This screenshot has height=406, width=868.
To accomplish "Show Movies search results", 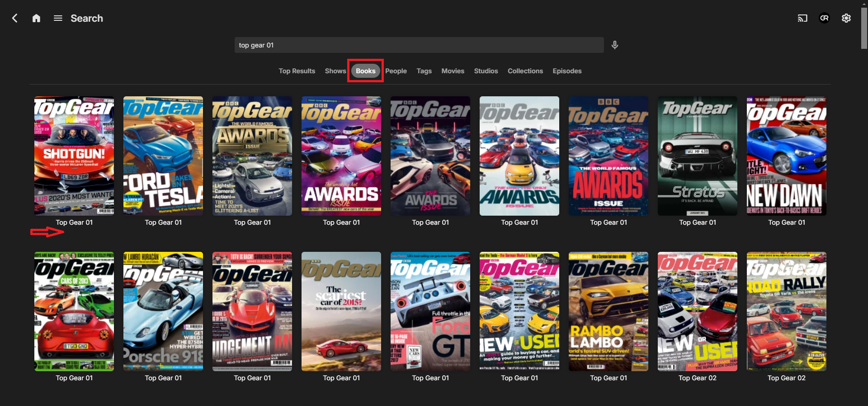I will (x=453, y=71).
